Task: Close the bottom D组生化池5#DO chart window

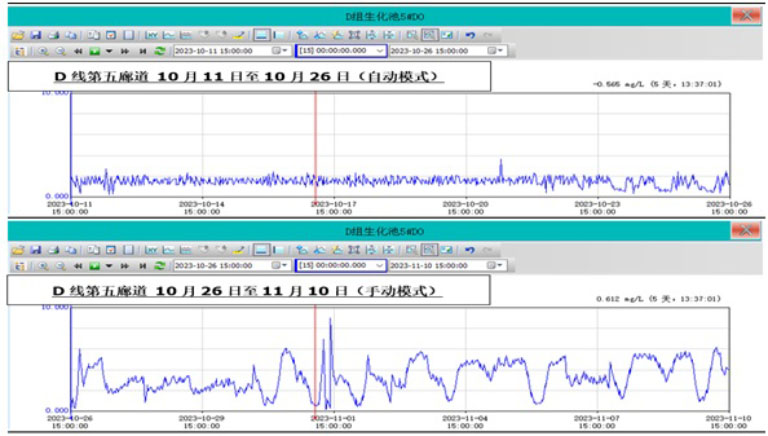Action: pyautogui.click(x=746, y=230)
